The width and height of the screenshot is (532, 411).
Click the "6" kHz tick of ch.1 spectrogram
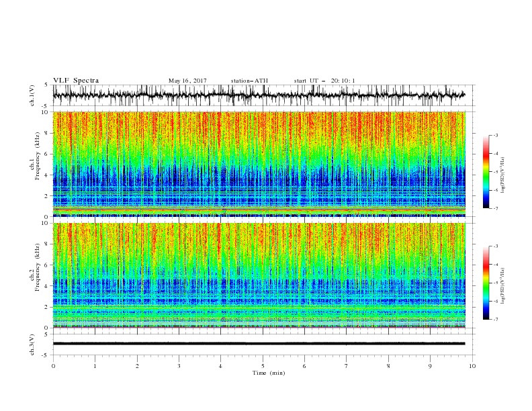tap(46, 154)
